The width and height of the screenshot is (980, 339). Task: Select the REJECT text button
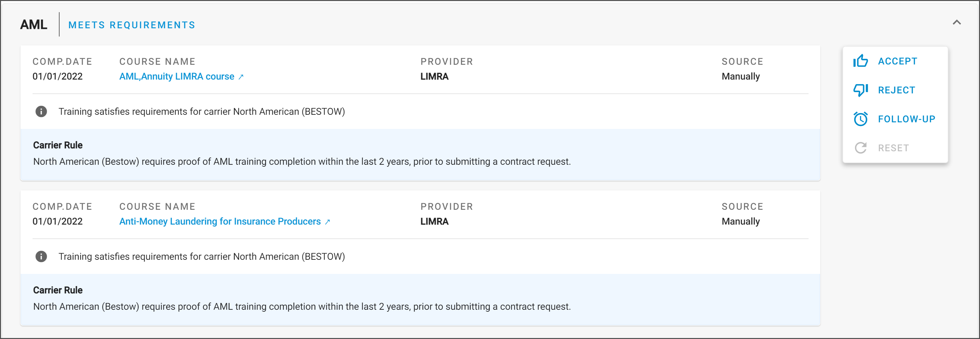click(x=896, y=90)
